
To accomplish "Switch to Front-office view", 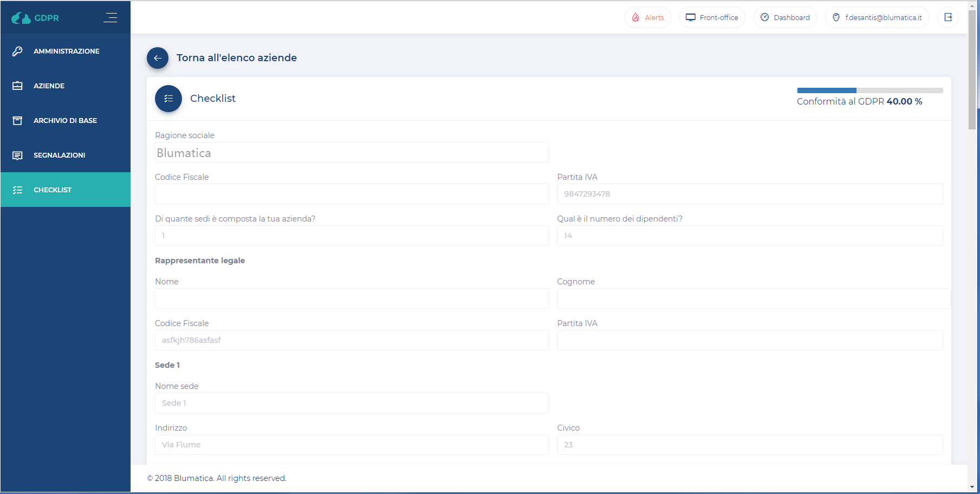I will [712, 17].
